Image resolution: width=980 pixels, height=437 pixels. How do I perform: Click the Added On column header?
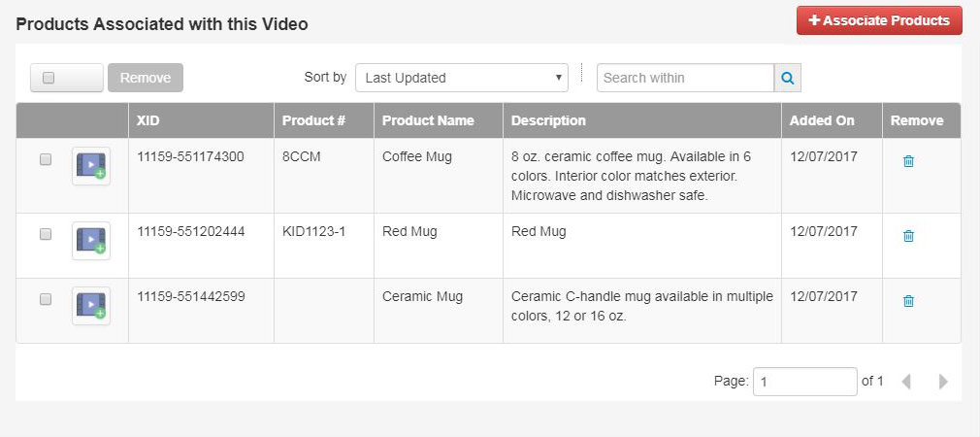[822, 120]
